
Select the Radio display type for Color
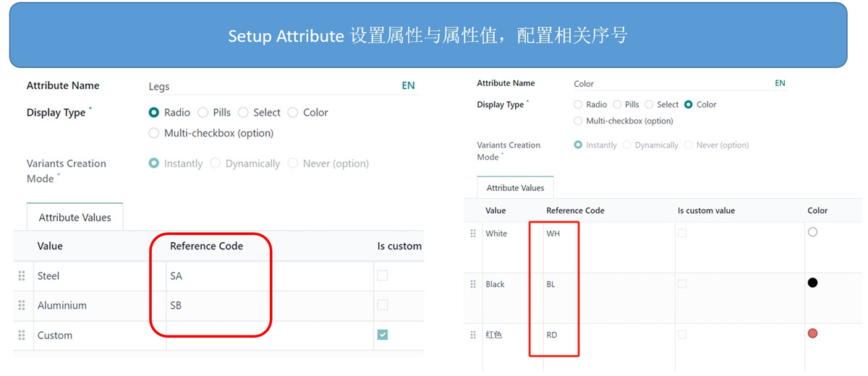click(578, 104)
